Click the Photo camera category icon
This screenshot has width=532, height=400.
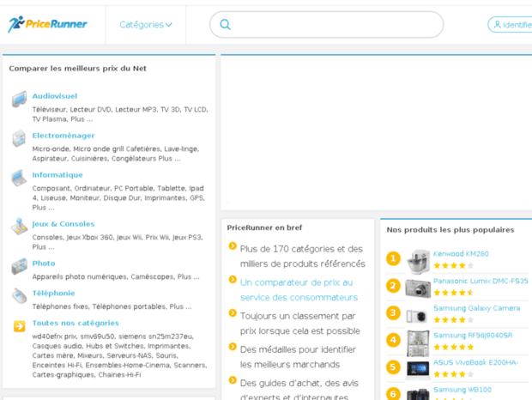19,266
